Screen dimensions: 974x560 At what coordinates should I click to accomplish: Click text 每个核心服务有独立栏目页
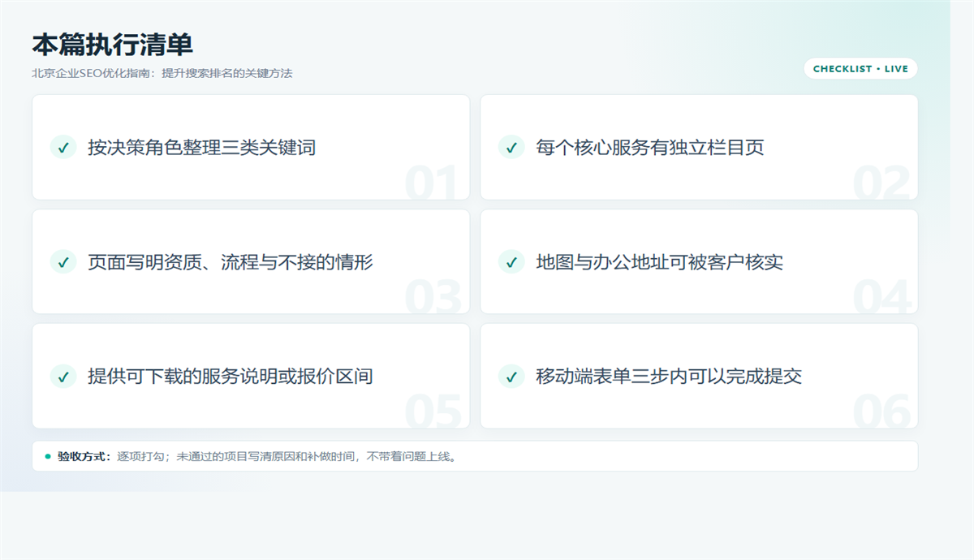click(x=649, y=148)
